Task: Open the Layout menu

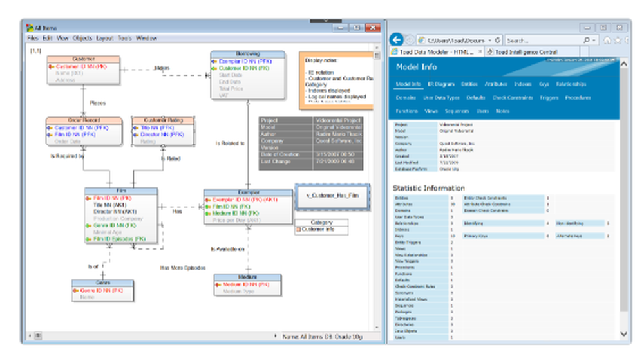Action: pyautogui.click(x=105, y=38)
